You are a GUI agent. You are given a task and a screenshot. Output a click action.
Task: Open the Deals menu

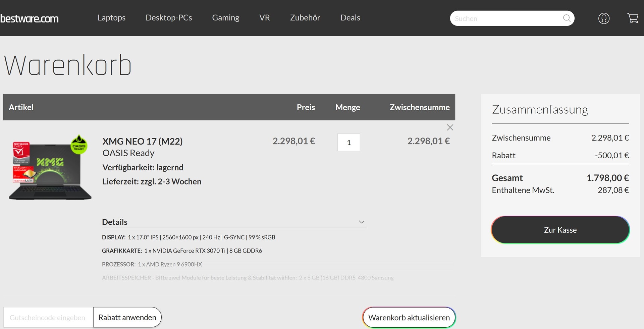pos(350,18)
